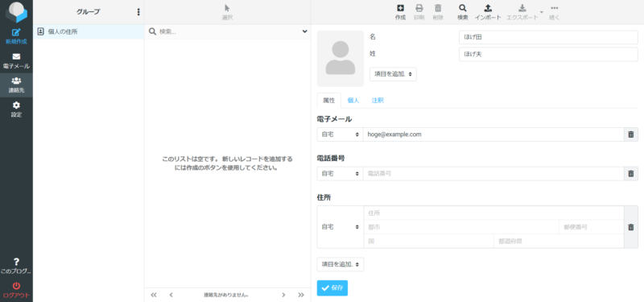
Task: Open the このプログ... about item
Action: [x=16, y=266]
